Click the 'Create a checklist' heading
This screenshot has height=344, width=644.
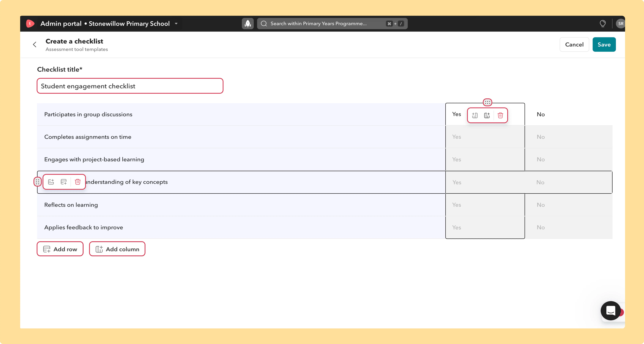(x=74, y=41)
